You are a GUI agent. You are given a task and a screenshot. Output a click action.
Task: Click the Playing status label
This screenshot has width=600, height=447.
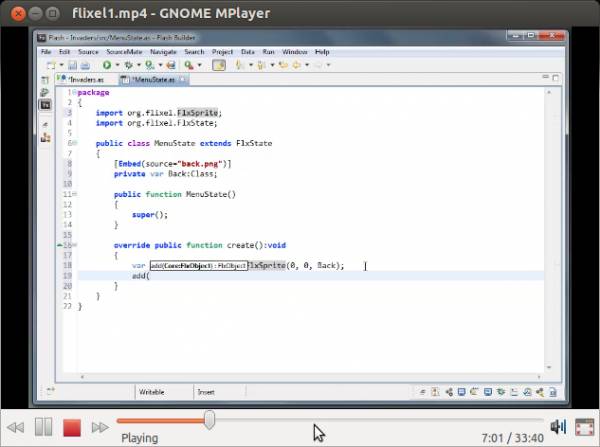[x=140, y=438]
